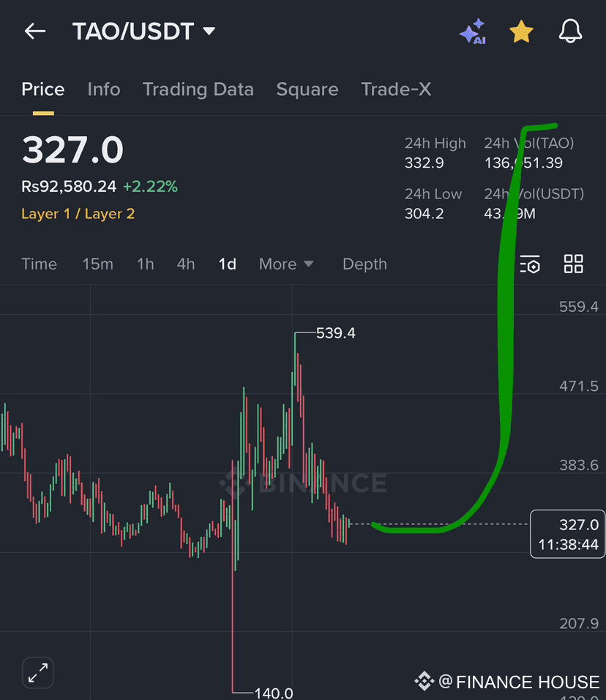This screenshot has height=700, width=606.
Task: Select the 1d candle interval
Action: click(x=227, y=264)
